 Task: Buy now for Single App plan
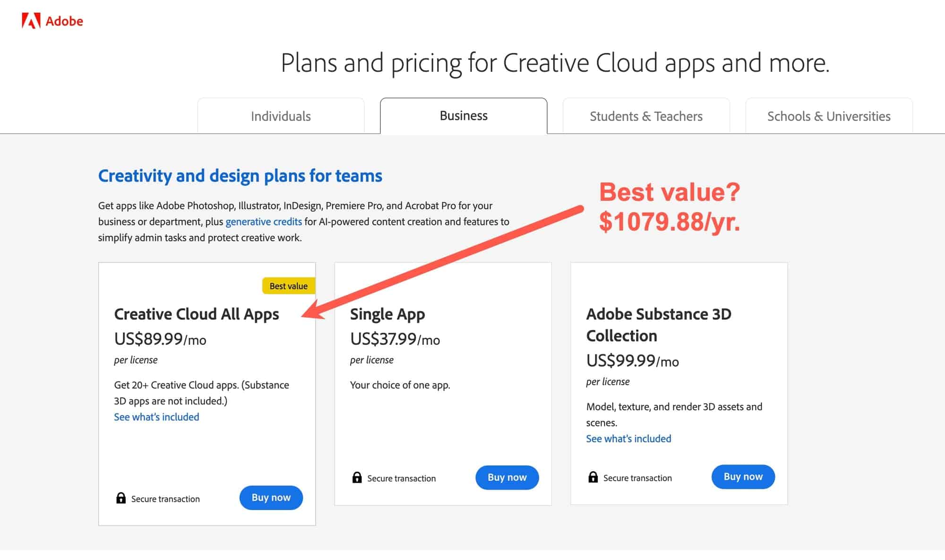tap(507, 477)
